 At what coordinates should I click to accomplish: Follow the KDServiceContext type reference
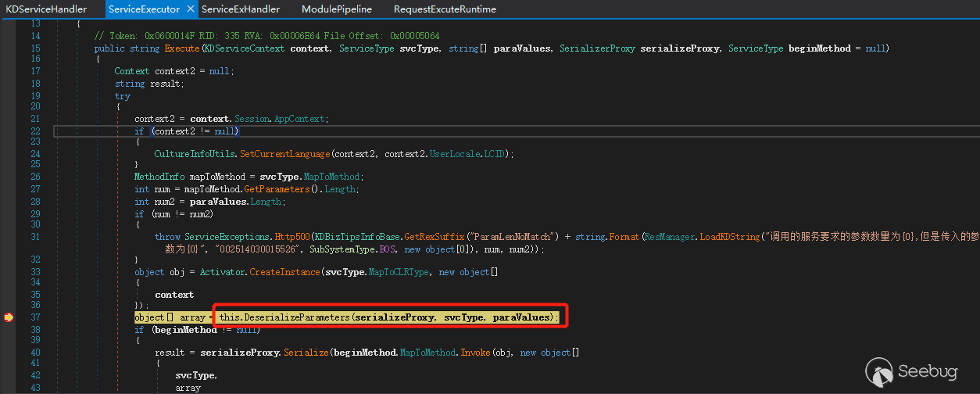coord(245,48)
